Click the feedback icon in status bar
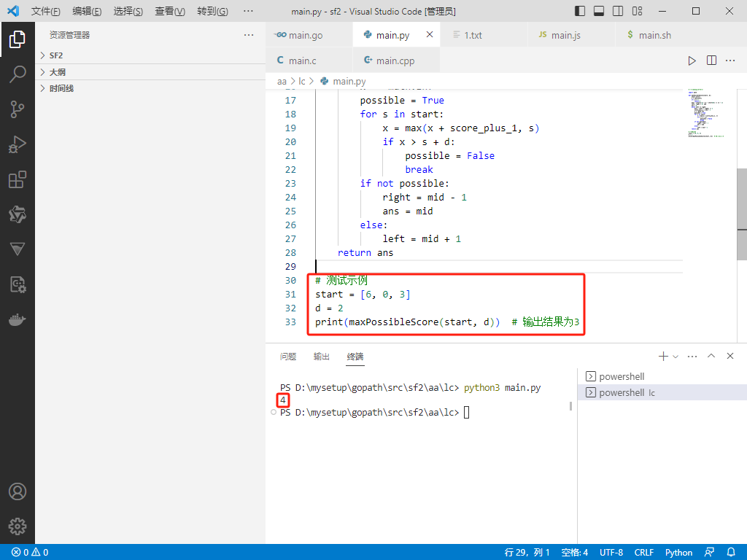This screenshot has width=747, height=560. point(709,552)
